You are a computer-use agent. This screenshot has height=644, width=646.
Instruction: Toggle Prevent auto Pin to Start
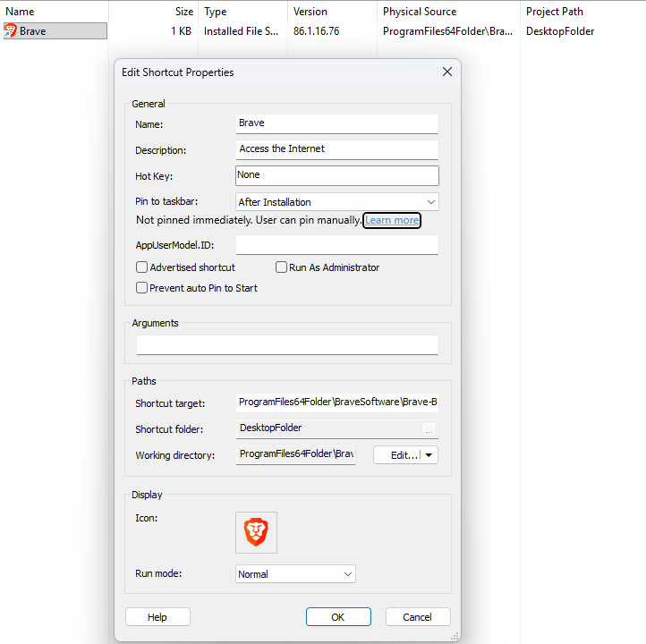[141, 288]
